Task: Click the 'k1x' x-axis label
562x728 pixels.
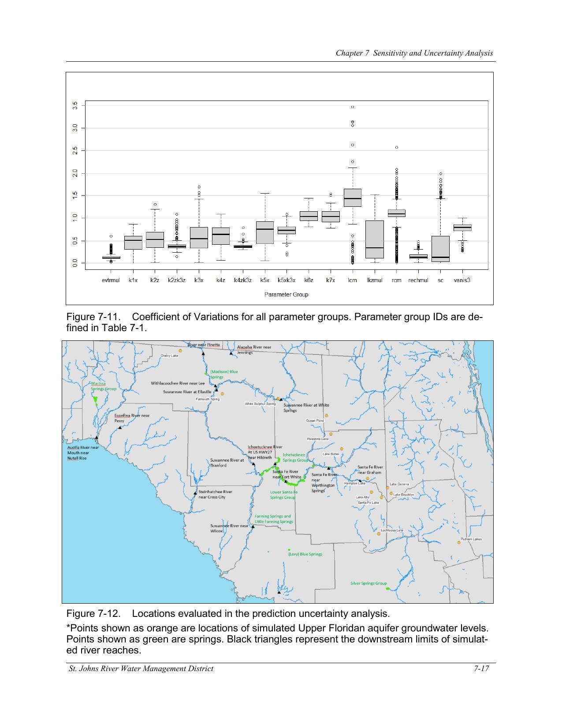Action: [x=133, y=280]
